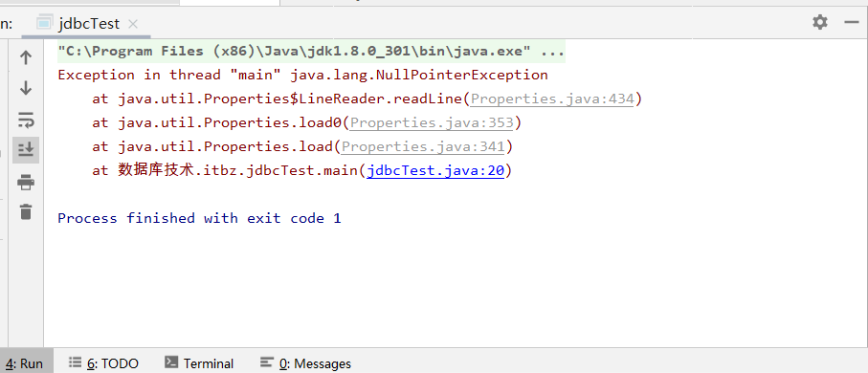Open Run panel settings gear
The image size is (868, 373).
point(820,22)
